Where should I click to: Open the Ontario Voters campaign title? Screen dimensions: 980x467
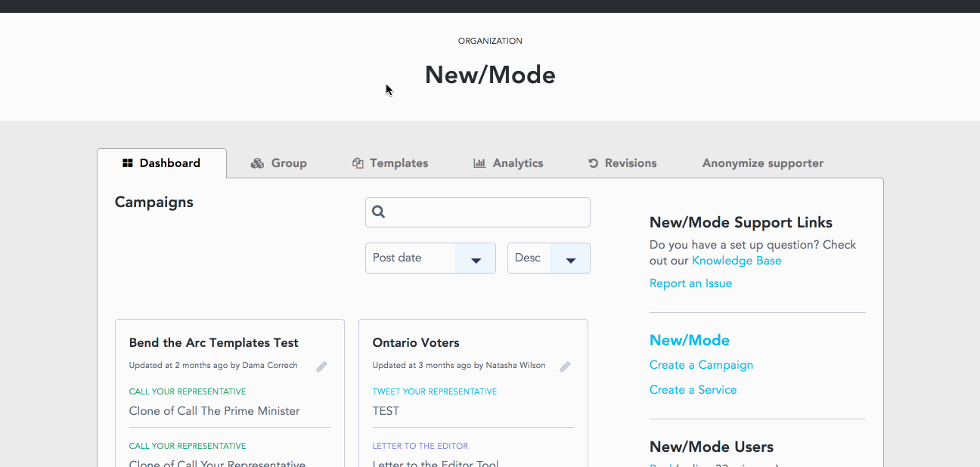click(416, 343)
